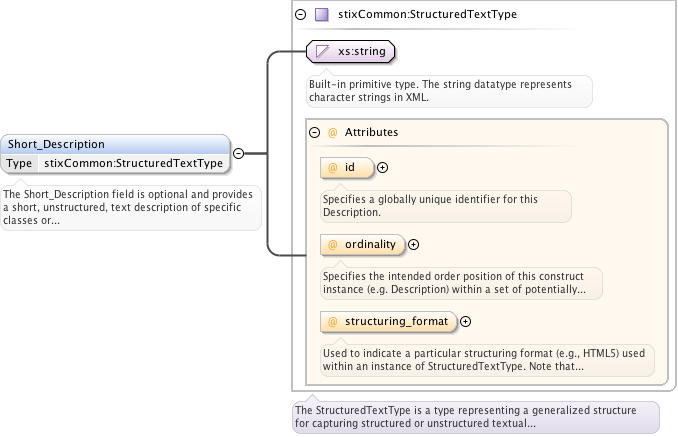Image resolution: width=678 pixels, height=437 pixels.
Task: Click the @ icon beside Attributes header
Action: click(333, 132)
